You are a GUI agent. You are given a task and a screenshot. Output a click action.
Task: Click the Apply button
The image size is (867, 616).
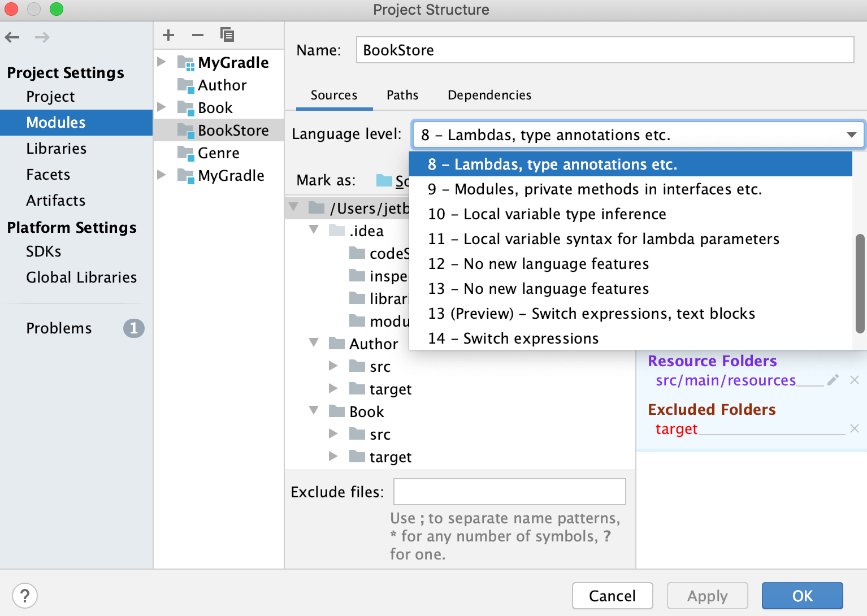(707, 595)
